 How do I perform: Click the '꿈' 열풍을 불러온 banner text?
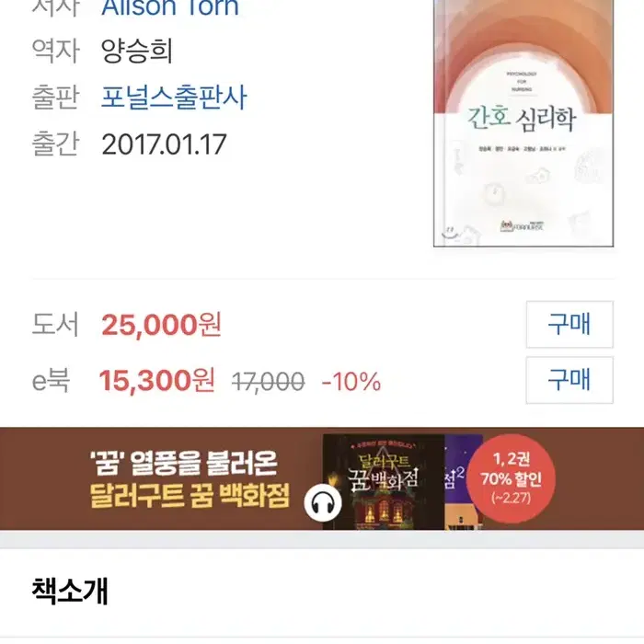tap(184, 464)
